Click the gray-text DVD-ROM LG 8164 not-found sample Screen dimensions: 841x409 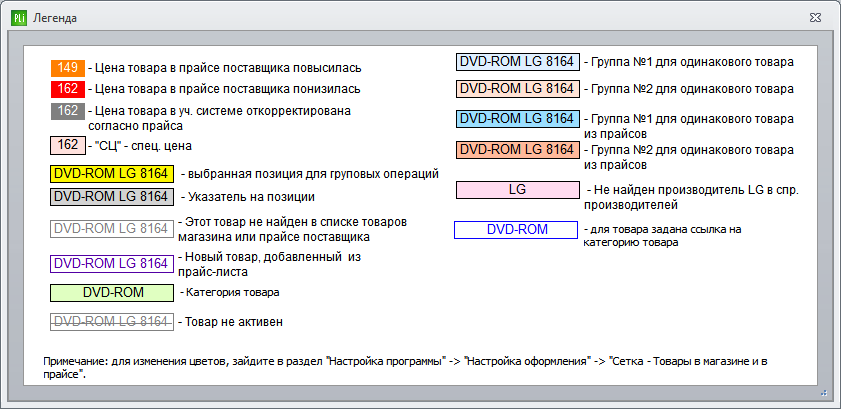click(x=112, y=228)
